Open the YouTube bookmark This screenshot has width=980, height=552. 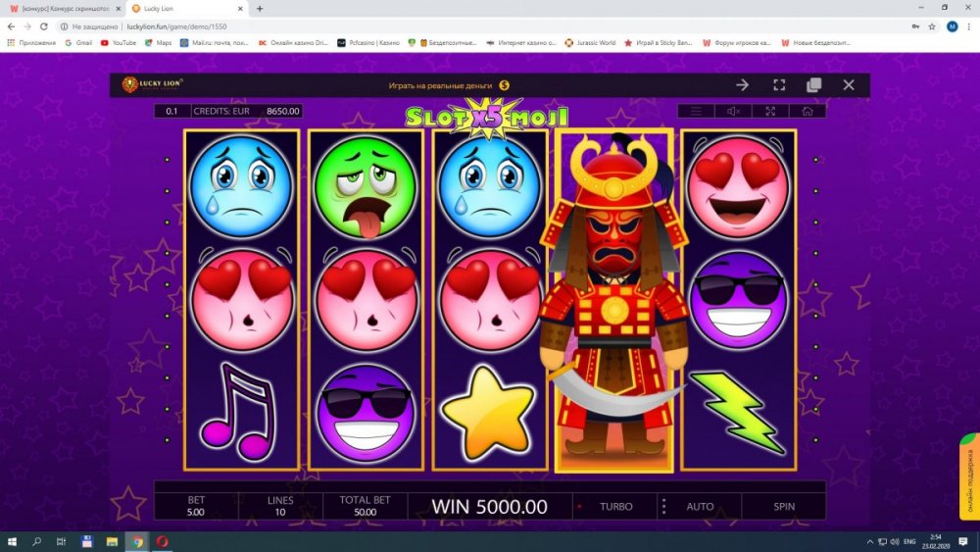(x=119, y=43)
